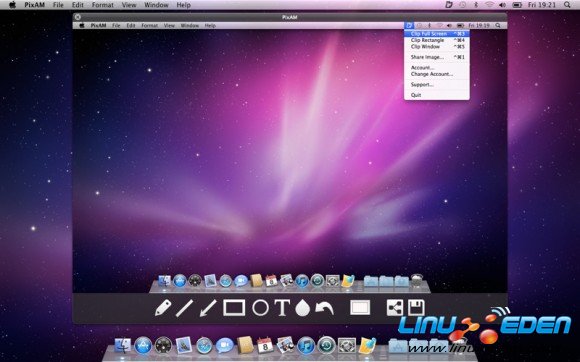
Task: Open the white color swatch in toolbar
Action: [360, 308]
